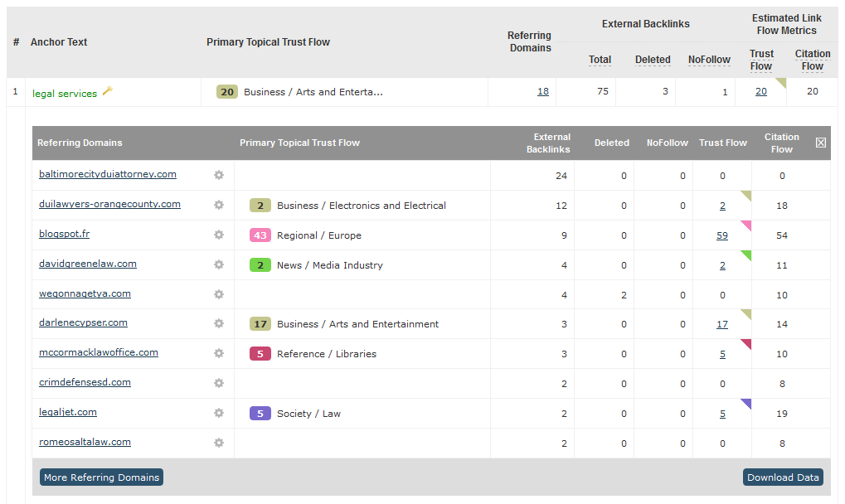Click the Anchor Text column header
845x504 pixels.
tap(59, 42)
